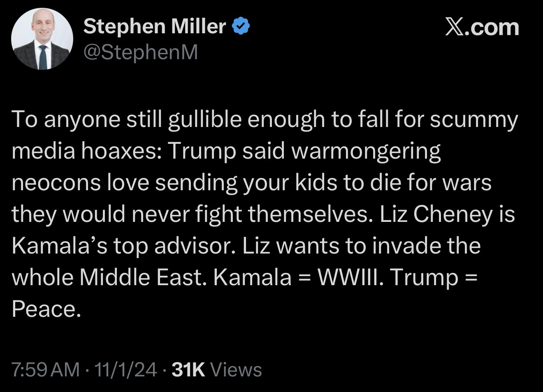This screenshot has height=392, width=543.
Task: Open the 31K view count
Action: coord(188,369)
